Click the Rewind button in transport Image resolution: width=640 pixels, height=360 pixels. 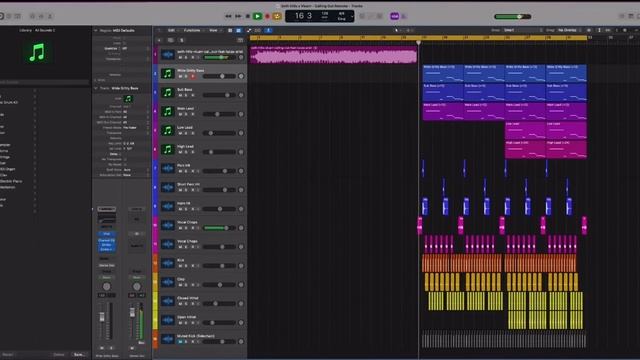(x=228, y=16)
